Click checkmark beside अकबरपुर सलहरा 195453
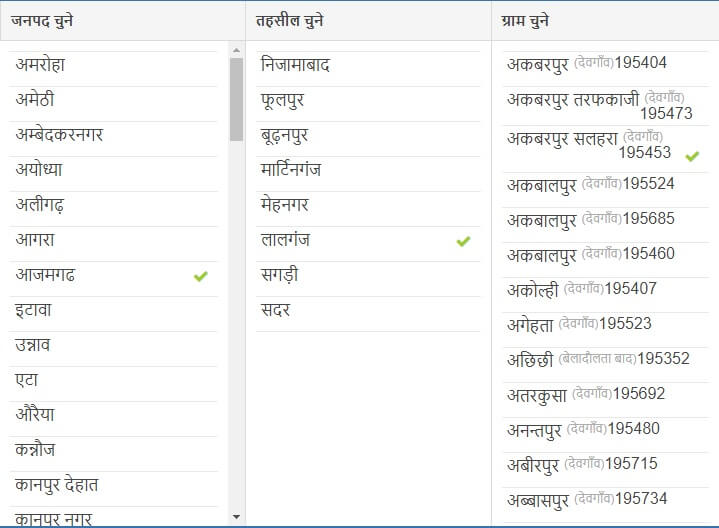This screenshot has height=528, width=719. click(692, 156)
